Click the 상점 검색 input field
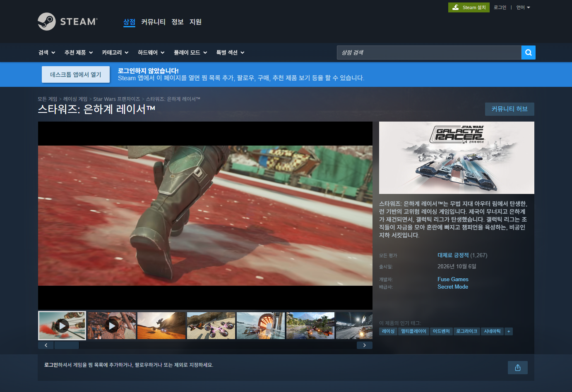Screen dimensions: 572x392 pos(429,53)
